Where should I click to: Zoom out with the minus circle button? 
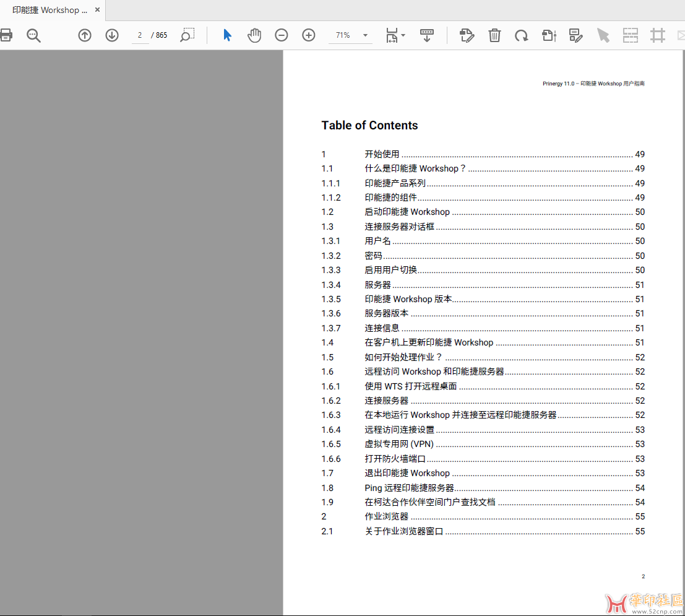click(x=282, y=35)
